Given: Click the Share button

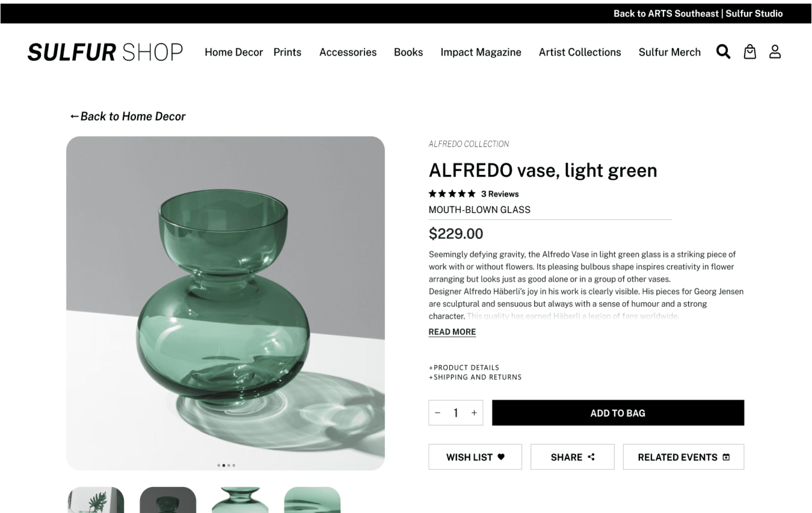Looking at the screenshot, I should coord(572,457).
